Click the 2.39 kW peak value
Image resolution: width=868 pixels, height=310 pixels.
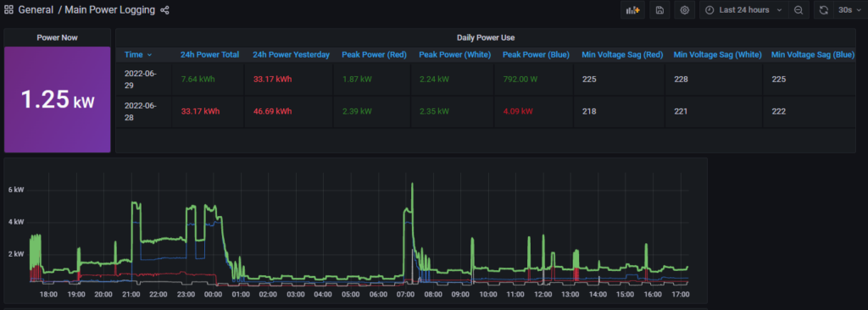click(x=357, y=111)
